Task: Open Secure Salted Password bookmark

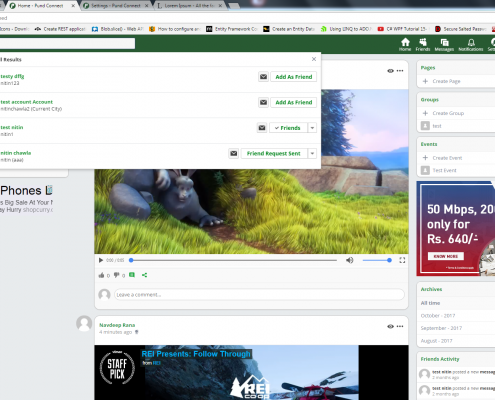Action: (x=460, y=29)
